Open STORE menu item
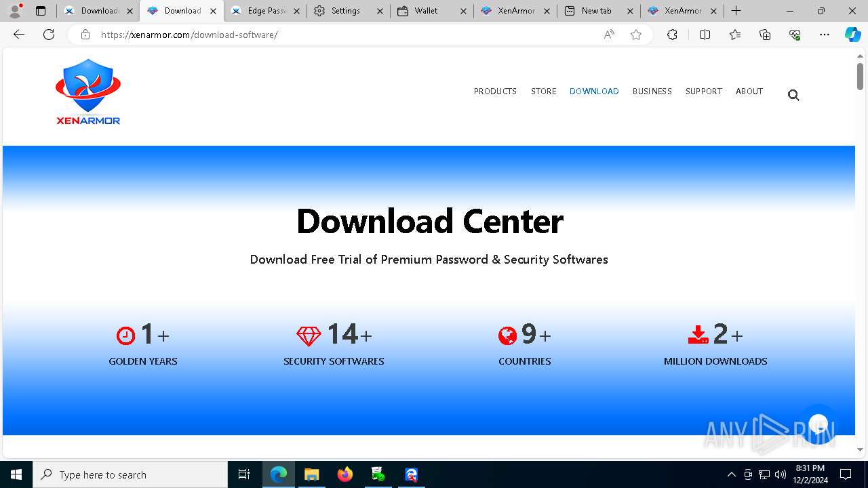This screenshot has width=868, height=488. (544, 91)
